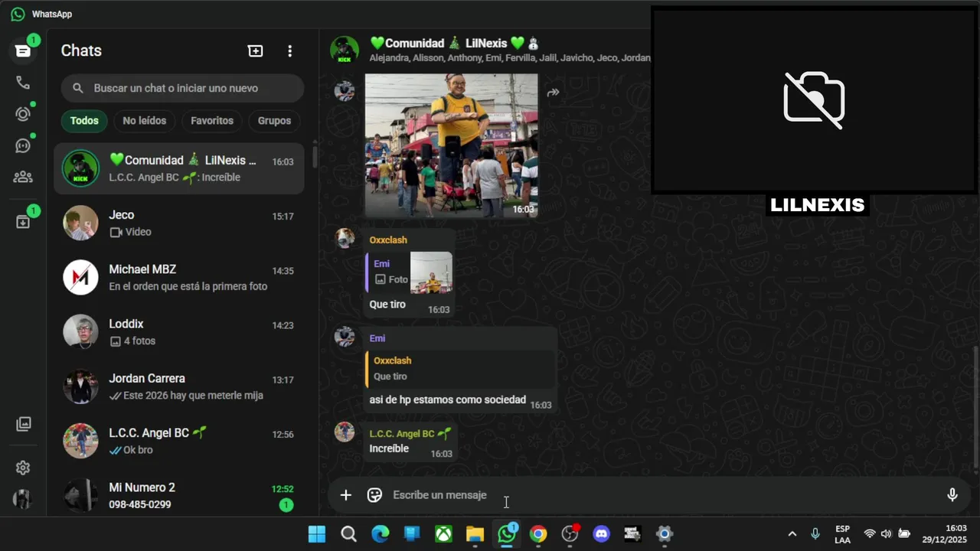
Task: Open the Calls section phone icon
Action: 23,83
